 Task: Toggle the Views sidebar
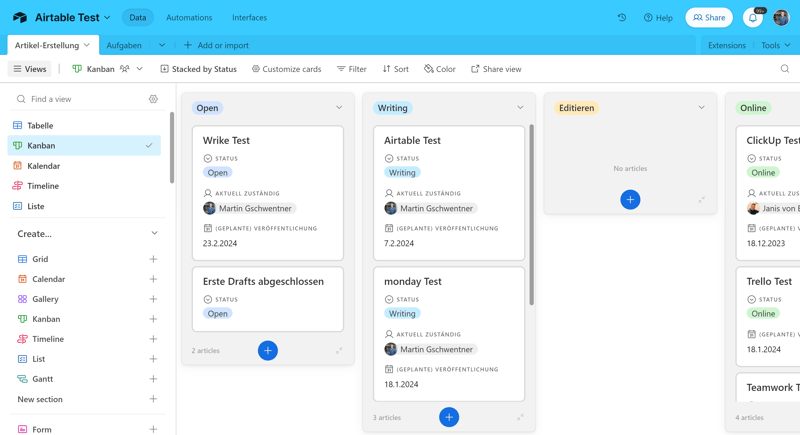(x=30, y=69)
